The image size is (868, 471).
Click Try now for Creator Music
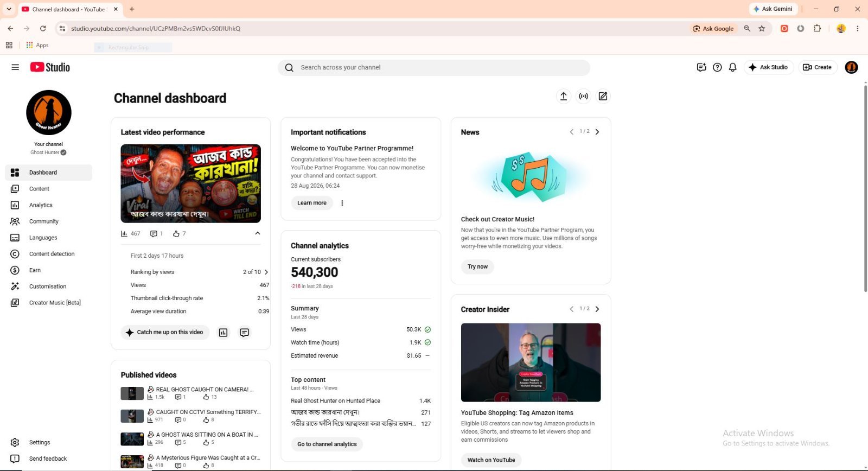(477, 266)
